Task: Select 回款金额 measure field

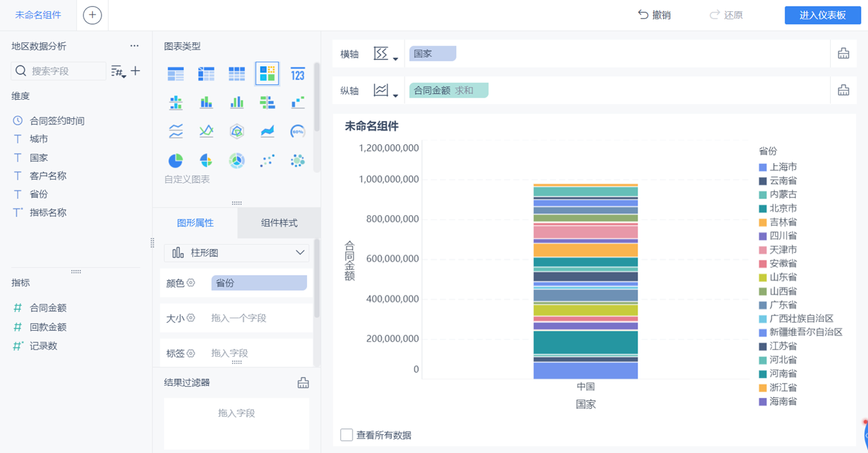Action: coord(48,327)
